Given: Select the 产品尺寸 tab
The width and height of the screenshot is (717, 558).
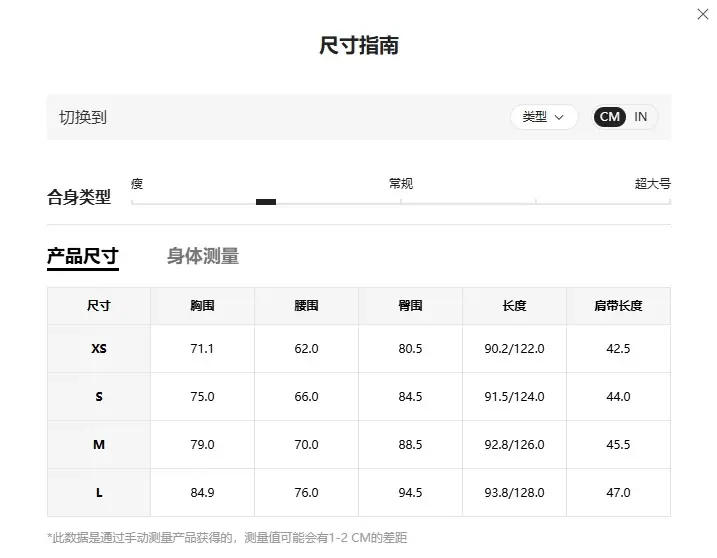Looking at the screenshot, I should (83, 256).
